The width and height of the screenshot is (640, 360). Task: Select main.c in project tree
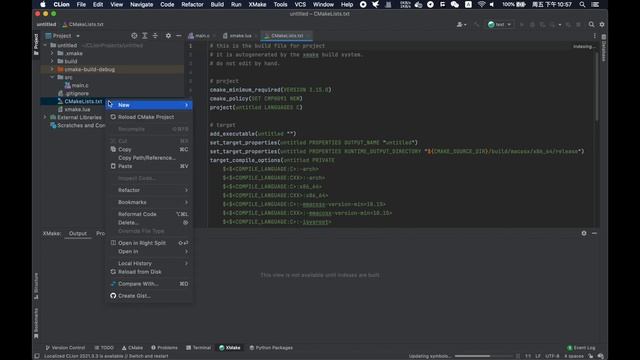[80, 85]
